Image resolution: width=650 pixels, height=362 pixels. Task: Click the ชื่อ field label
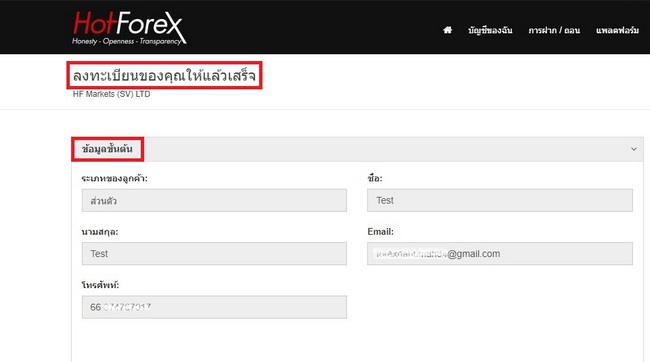coord(375,178)
